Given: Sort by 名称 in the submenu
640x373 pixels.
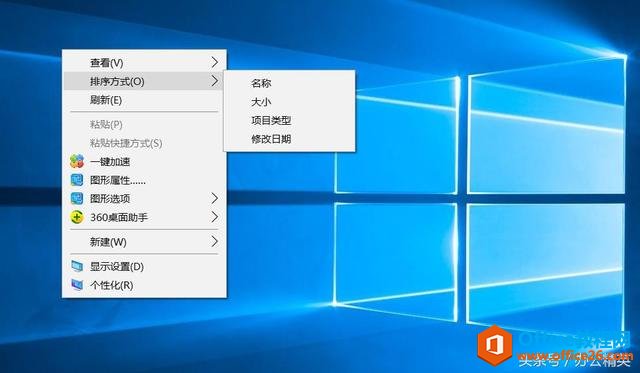Looking at the screenshot, I should coord(289,83).
